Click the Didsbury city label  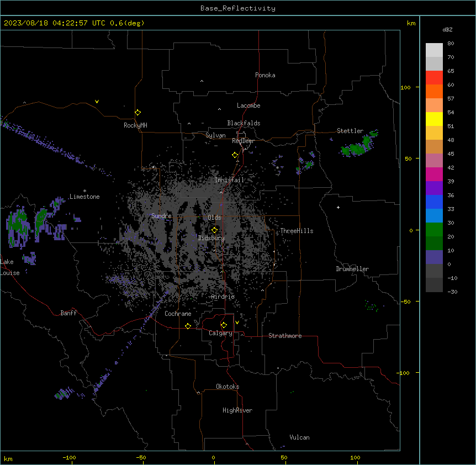coord(211,238)
